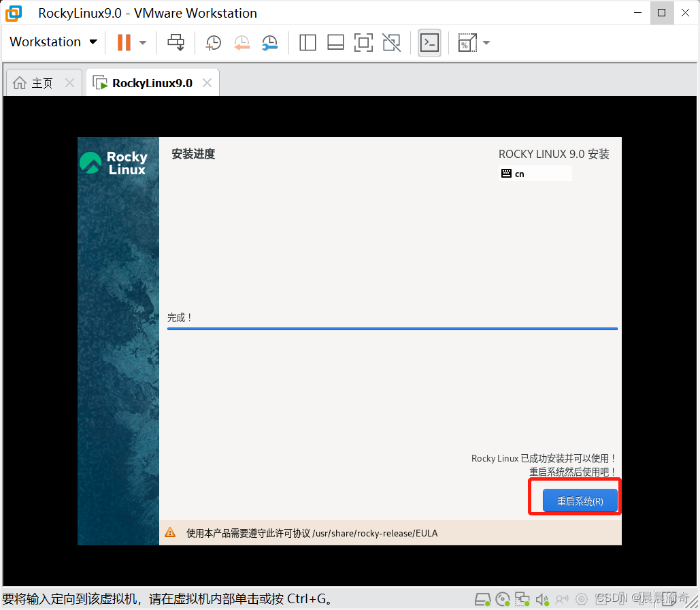
Task: Close the 主页 tab
Action: [x=69, y=82]
